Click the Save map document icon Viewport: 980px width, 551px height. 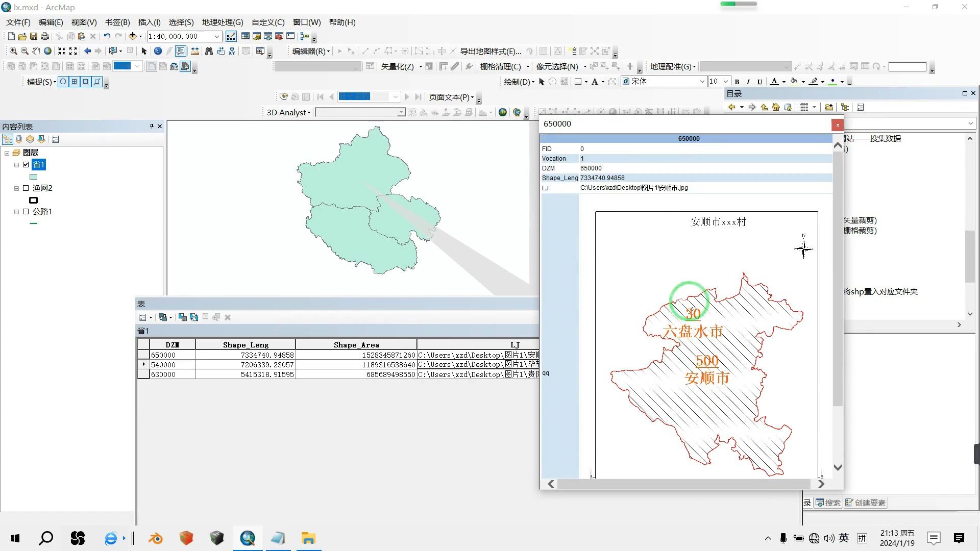pyautogui.click(x=34, y=36)
